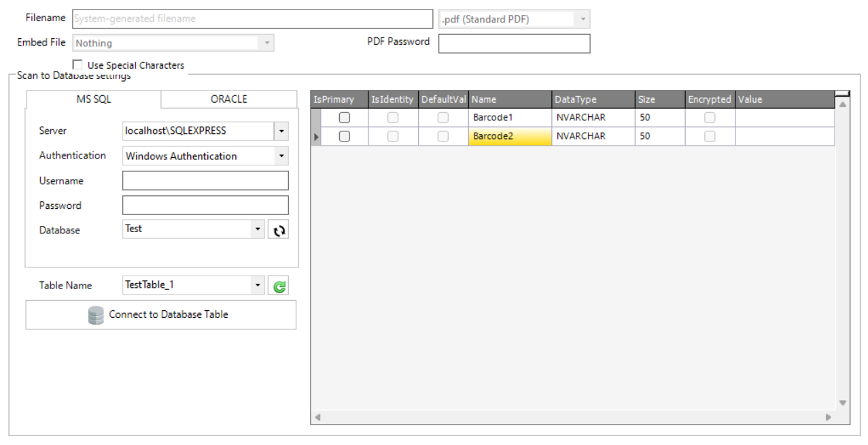The image size is (868, 445).
Task: Click the Name column header
Action: [510, 99]
